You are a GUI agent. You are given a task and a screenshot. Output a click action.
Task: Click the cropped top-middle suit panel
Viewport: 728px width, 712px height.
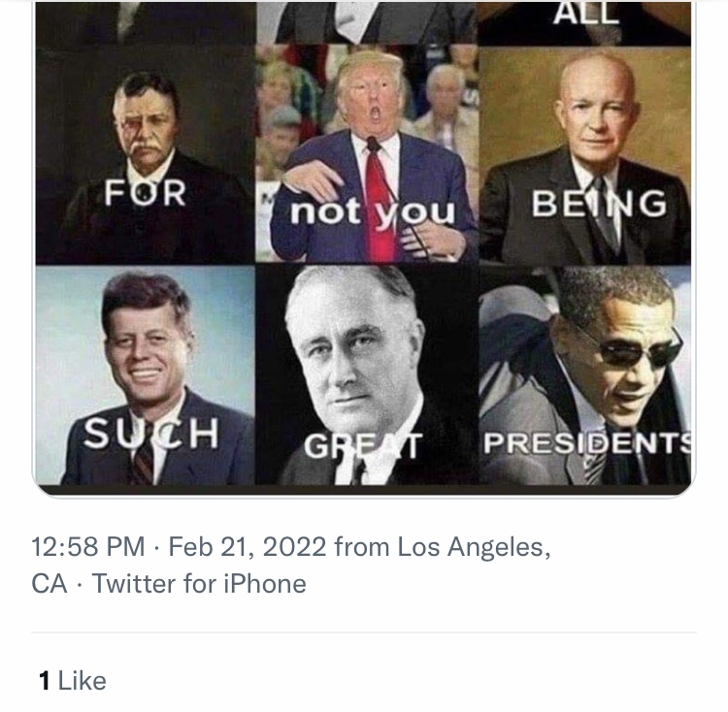click(x=367, y=23)
